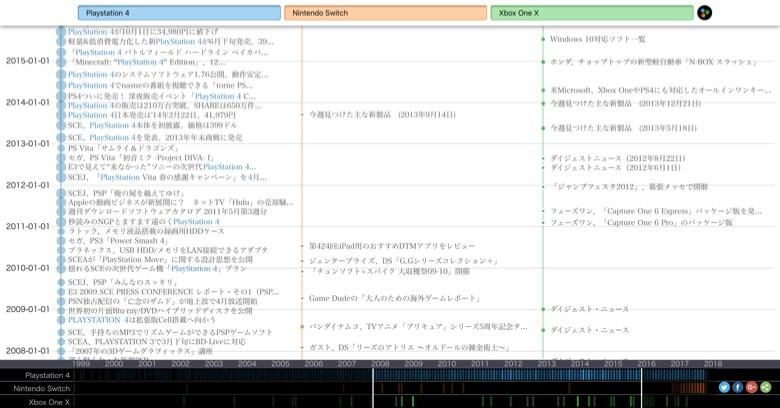Screen dimensions: 780x408
Task: Click the Xbox One X overview track label
Action: click(x=49, y=402)
